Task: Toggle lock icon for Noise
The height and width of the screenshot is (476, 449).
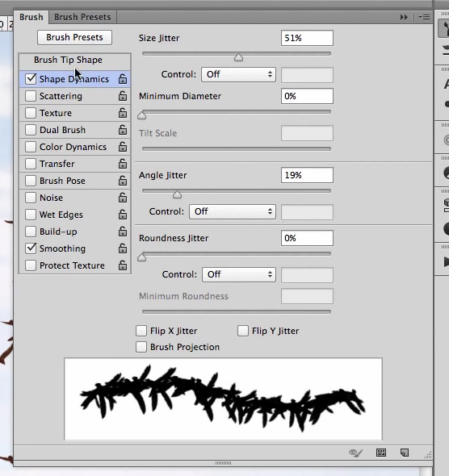Action: click(123, 198)
